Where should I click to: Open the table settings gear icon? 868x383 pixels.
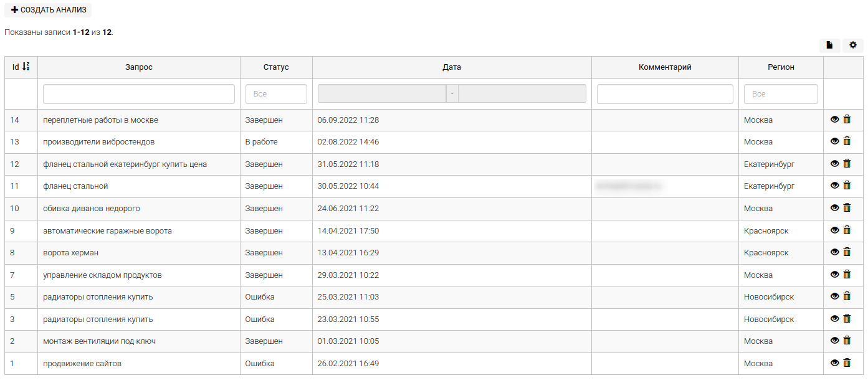tap(852, 45)
